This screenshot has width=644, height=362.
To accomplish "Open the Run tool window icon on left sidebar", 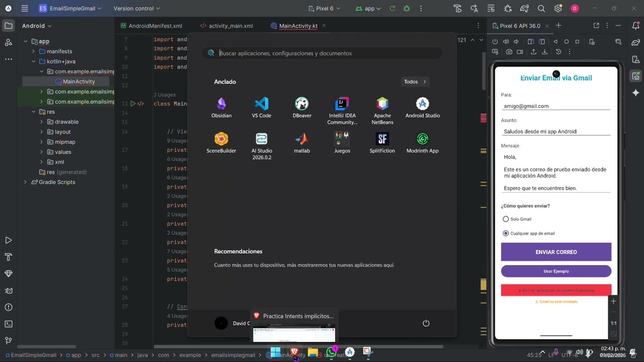I will [9, 240].
